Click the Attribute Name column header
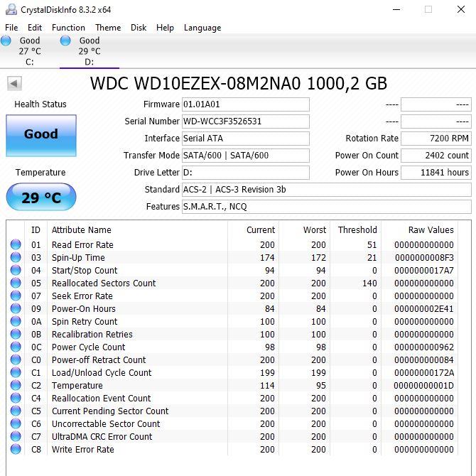 82,229
